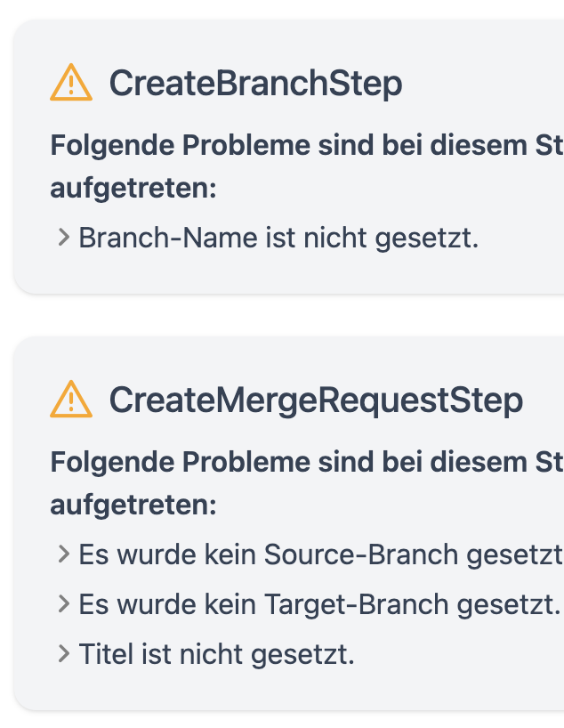This screenshot has height=728, width=564.
Task: Click the warning icon beside CreateBranchStep
Action: pyautogui.click(x=71, y=84)
